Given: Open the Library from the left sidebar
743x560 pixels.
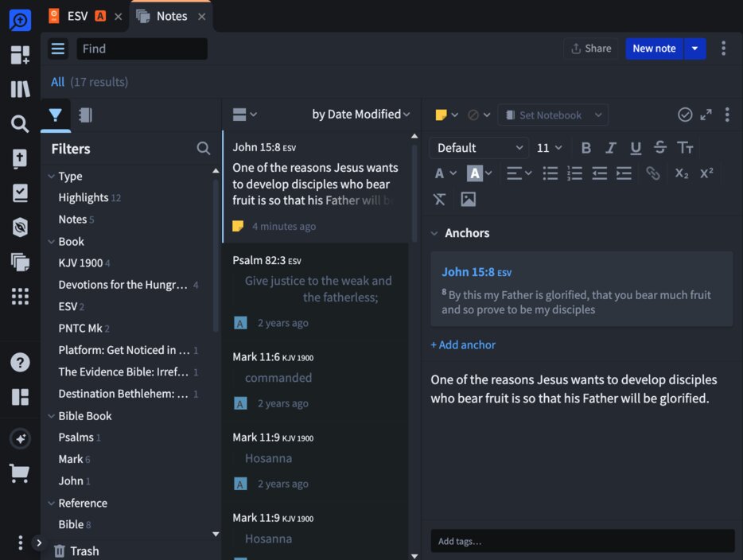Looking at the screenshot, I should [19, 88].
